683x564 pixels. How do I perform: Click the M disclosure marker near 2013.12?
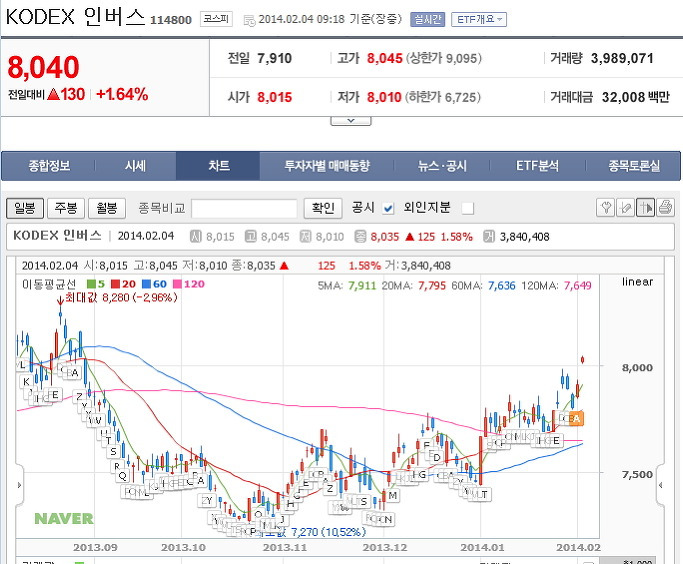[x=393, y=495]
